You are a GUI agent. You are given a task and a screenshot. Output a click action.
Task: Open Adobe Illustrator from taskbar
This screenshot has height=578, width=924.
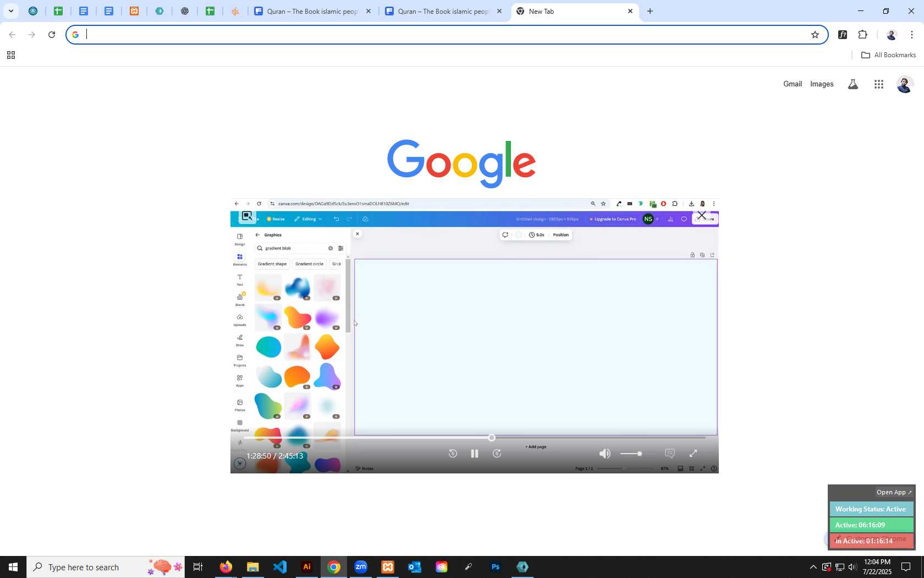(307, 567)
